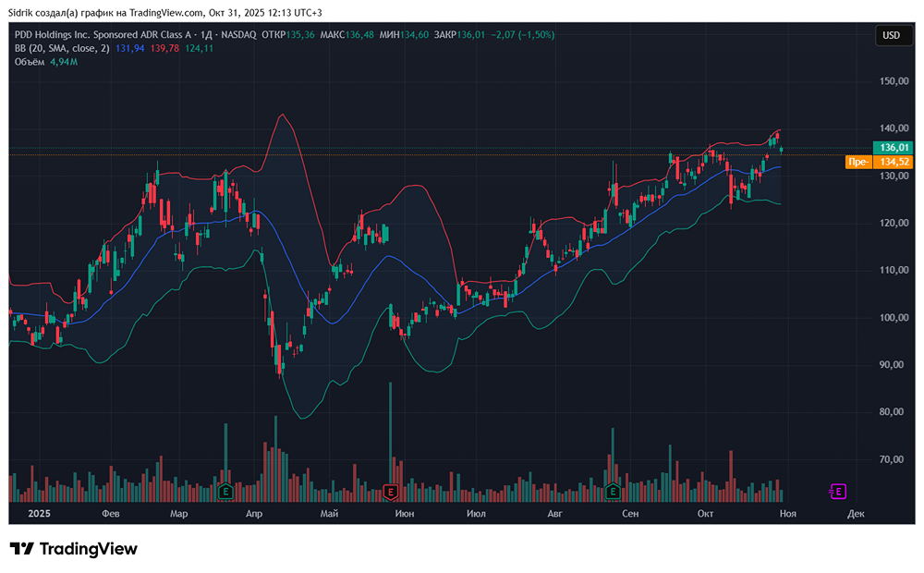
Task: Toggle visibility of the Объём indicator
Action: click(x=29, y=63)
